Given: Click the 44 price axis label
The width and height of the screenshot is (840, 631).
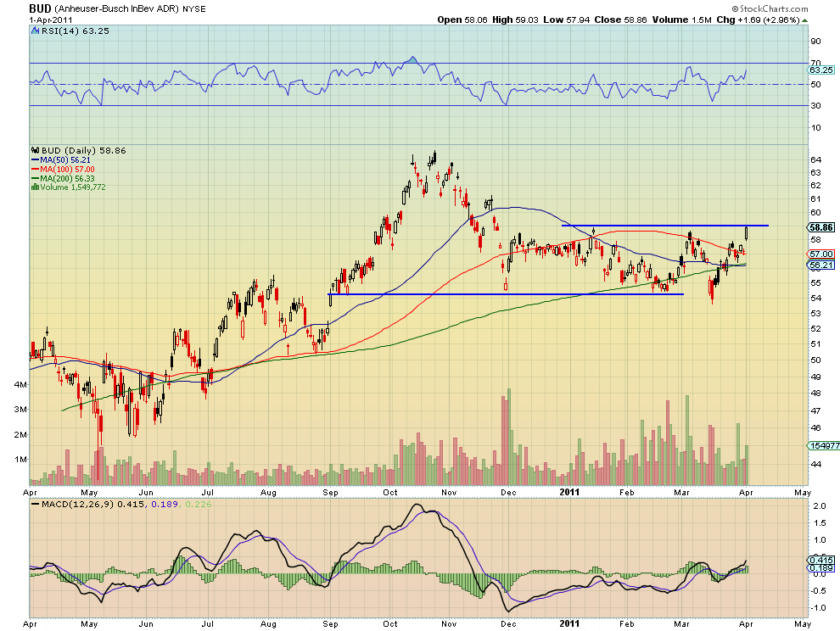Looking at the screenshot, I should (816, 465).
